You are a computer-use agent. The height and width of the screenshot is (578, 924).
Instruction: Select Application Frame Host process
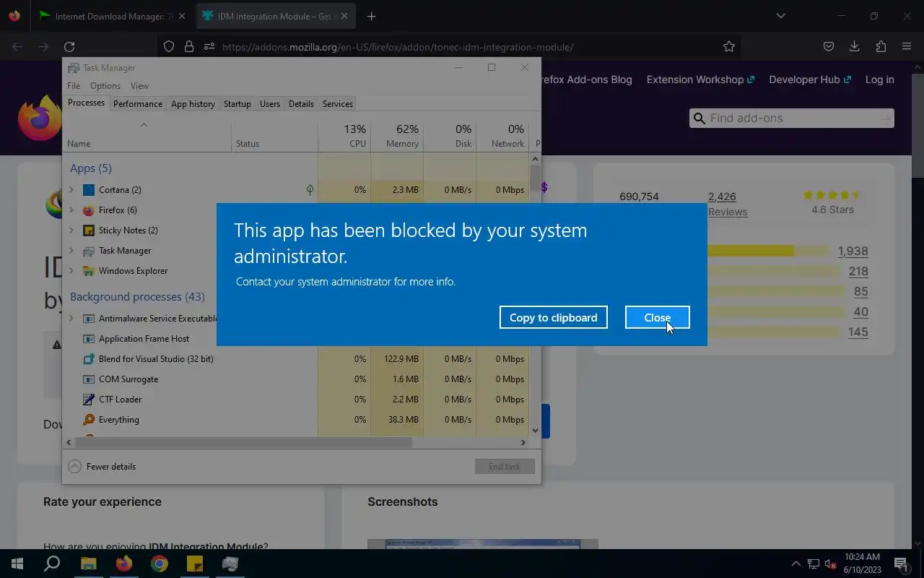[x=144, y=339]
